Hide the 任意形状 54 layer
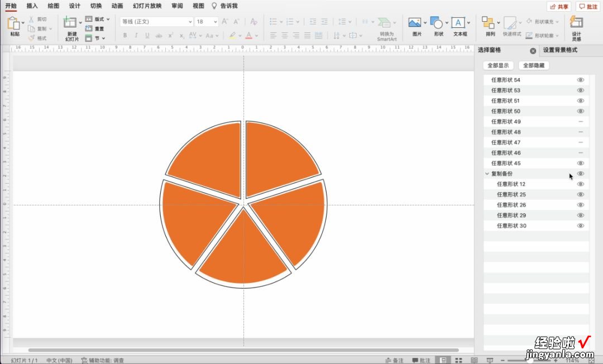 click(580, 80)
